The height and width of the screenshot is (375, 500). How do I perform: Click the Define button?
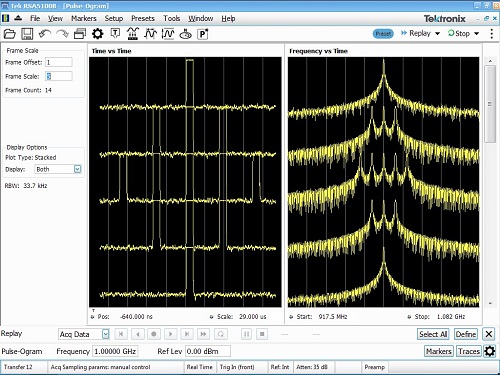click(466, 334)
